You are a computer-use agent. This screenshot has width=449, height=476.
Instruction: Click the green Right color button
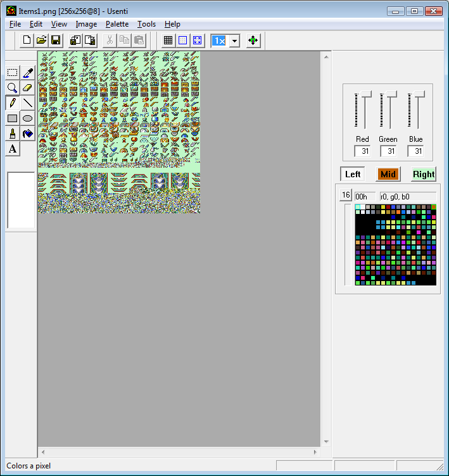(x=424, y=174)
